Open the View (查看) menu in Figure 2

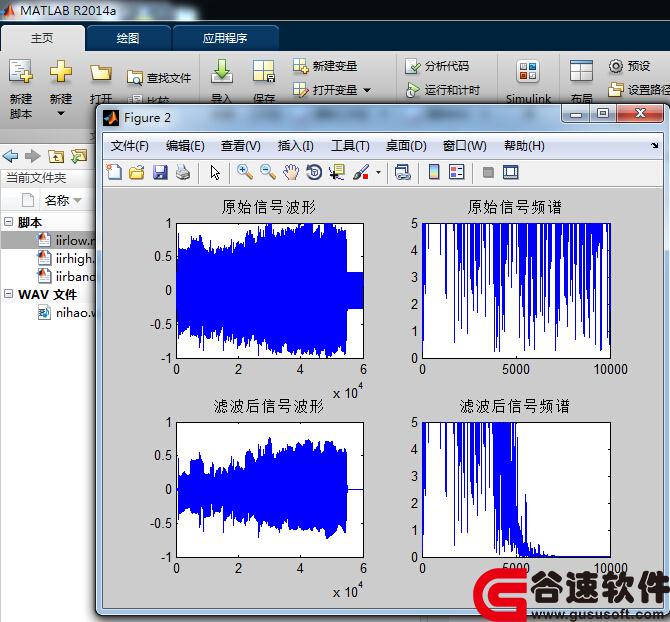click(x=241, y=146)
